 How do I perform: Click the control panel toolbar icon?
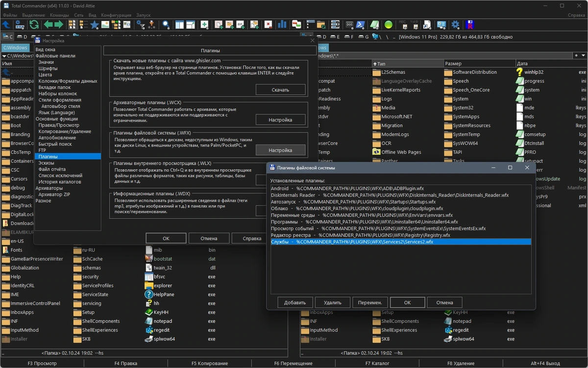(441, 25)
